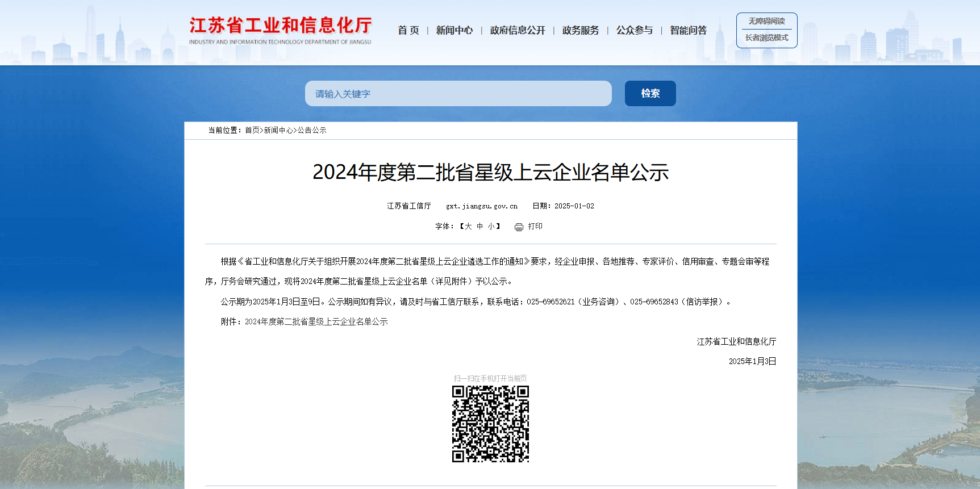
Task: Click 公告公示 in the breadcrumb
Action: [312, 131]
